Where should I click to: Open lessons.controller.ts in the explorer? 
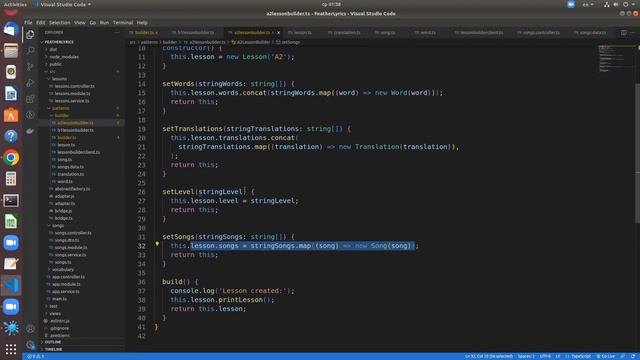[x=74, y=86]
